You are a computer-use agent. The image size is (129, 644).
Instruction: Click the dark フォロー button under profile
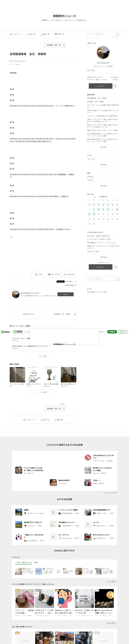click(x=100, y=86)
